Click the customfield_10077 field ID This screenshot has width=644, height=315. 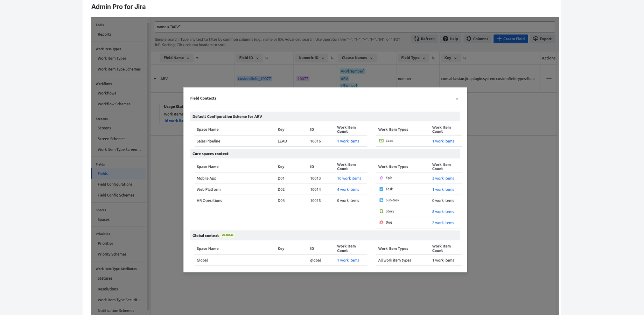coord(254,79)
